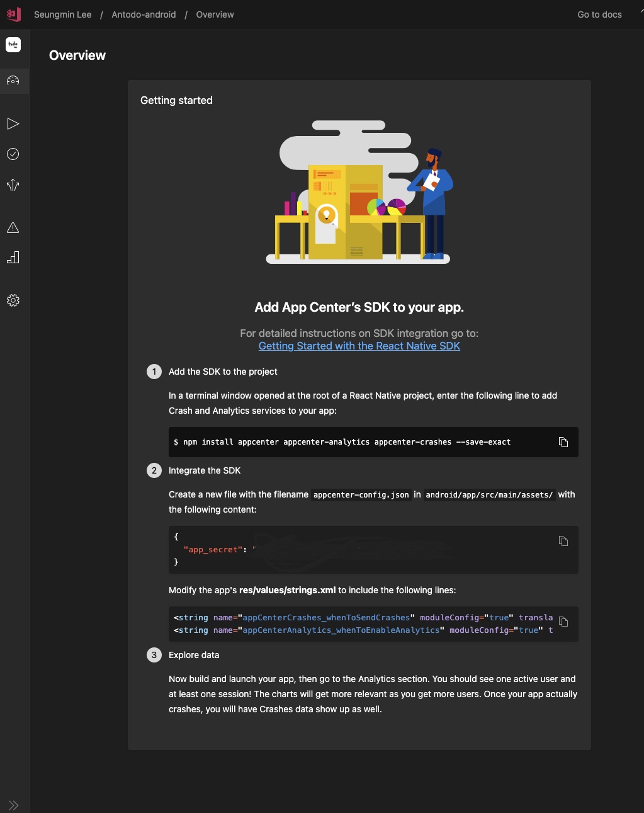Click the Overview page title
The width and height of the screenshot is (644, 813).
(77, 55)
